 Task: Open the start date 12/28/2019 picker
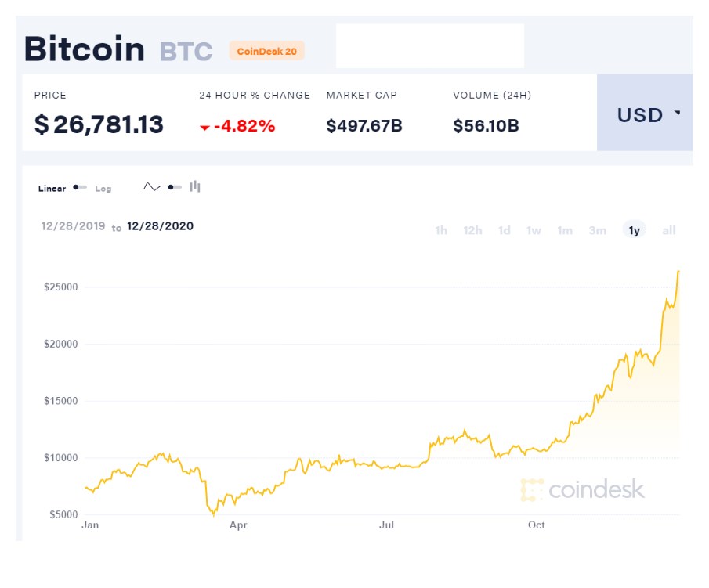[x=73, y=226]
